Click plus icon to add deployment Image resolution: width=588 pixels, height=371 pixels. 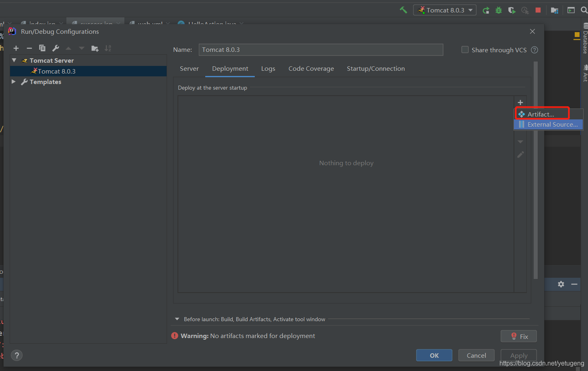click(x=520, y=102)
